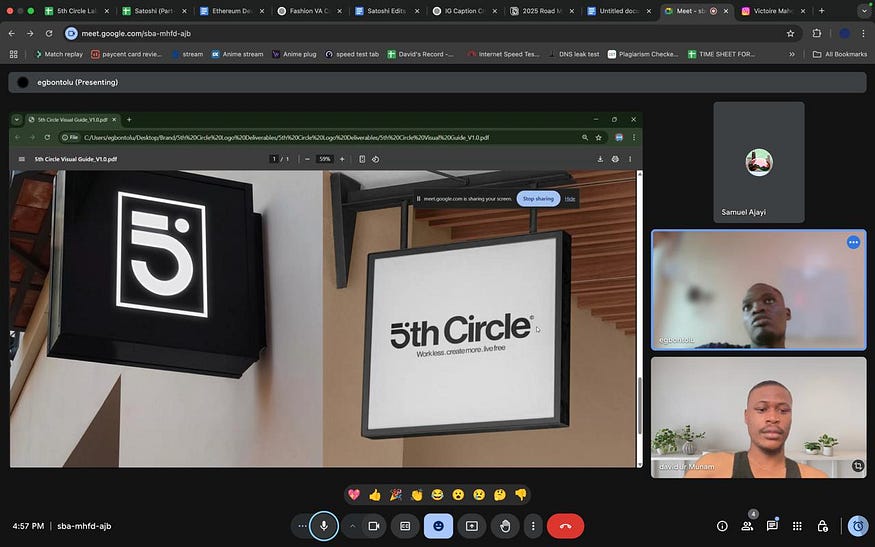Raise hand in the meeting
875x547 pixels.
[505, 526]
